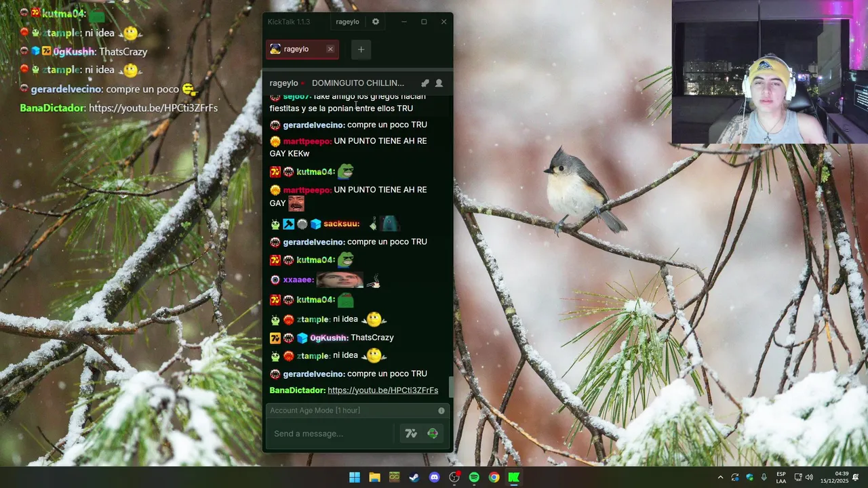This screenshot has width=868, height=488.
Task: Switch the ESP LAA input language
Action: (781, 477)
